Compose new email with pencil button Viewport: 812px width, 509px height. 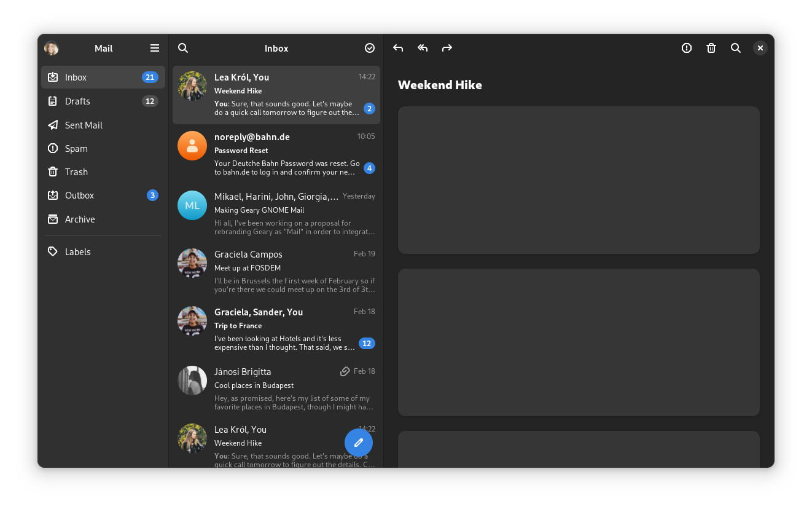coord(359,443)
